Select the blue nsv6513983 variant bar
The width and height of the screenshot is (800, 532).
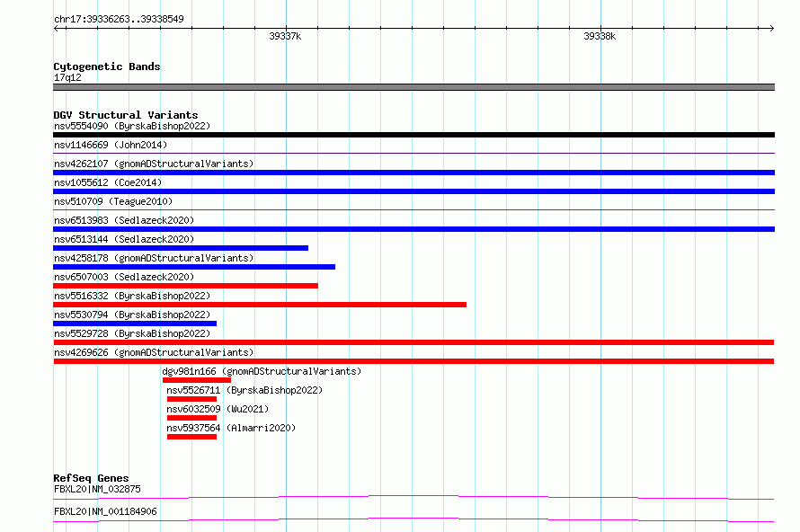(413, 229)
